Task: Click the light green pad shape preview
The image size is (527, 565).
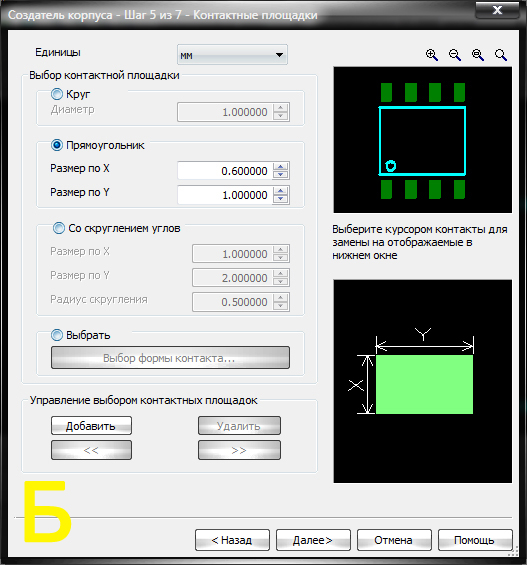Action: (x=424, y=384)
